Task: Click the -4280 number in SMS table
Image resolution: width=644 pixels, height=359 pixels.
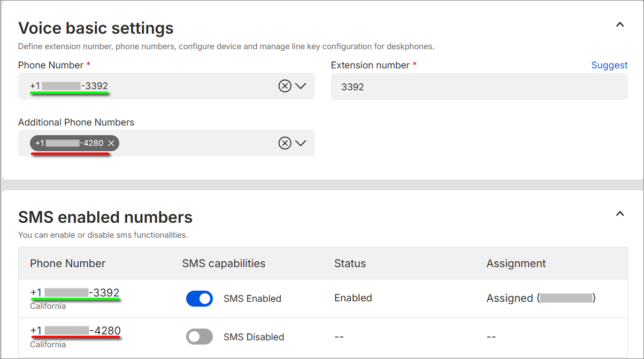Action: point(75,331)
